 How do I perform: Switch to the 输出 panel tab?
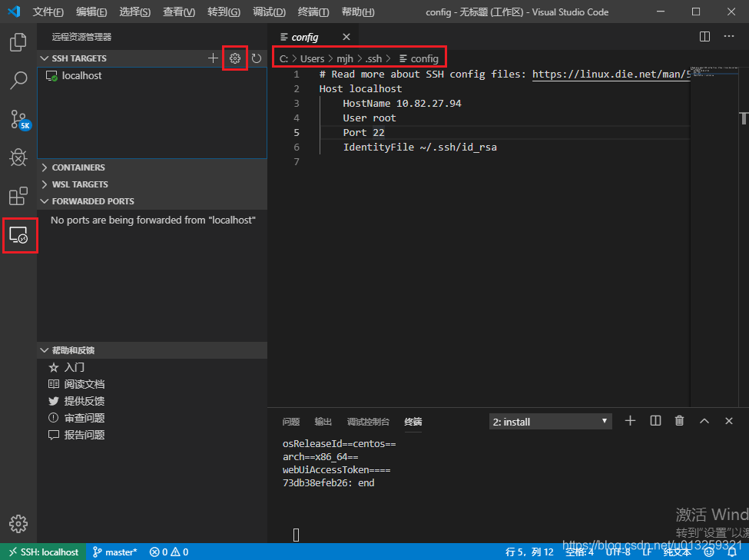click(323, 422)
